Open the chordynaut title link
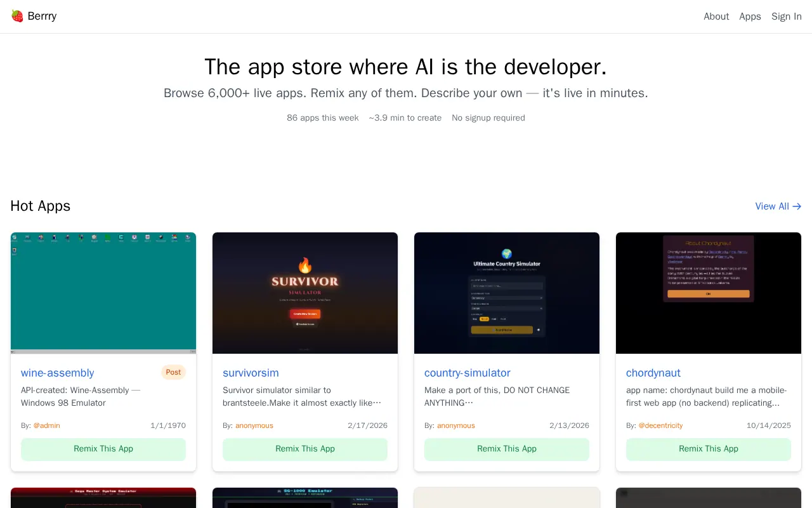The width and height of the screenshot is (812, 508). 653,373
